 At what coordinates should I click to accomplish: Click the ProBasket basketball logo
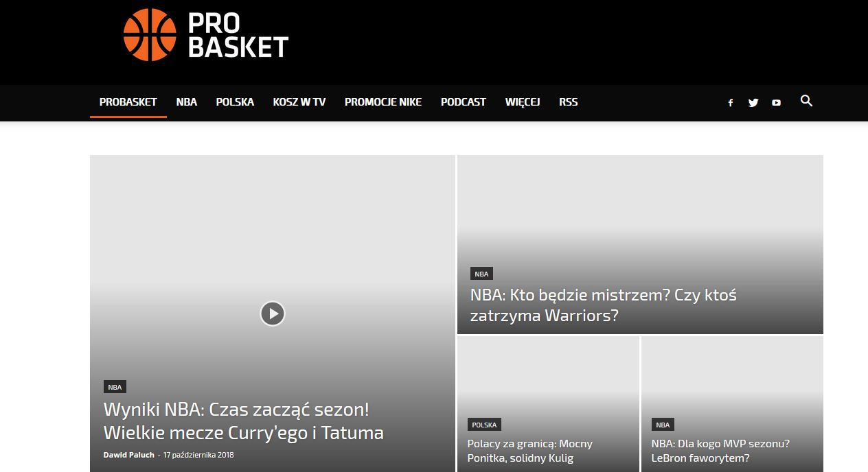[x=150, y=34]
